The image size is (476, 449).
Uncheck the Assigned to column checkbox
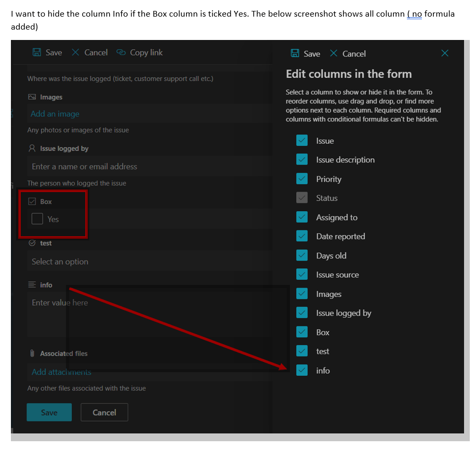(x=302, y=217)
